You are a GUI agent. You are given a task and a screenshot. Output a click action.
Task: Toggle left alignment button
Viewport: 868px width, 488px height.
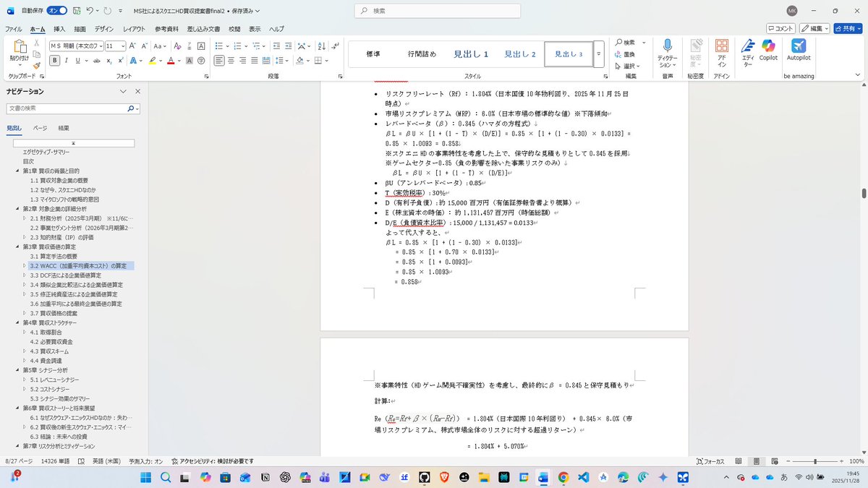click(219, 61)
